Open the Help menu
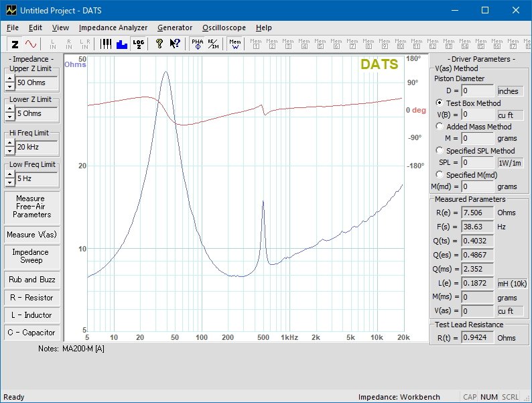This screenshot has width=532, height=403. 263,28
